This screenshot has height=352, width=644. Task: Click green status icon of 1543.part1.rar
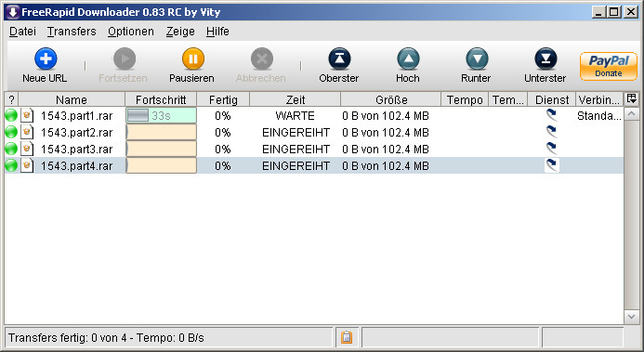pyautogui.click(x=11, y=116)
